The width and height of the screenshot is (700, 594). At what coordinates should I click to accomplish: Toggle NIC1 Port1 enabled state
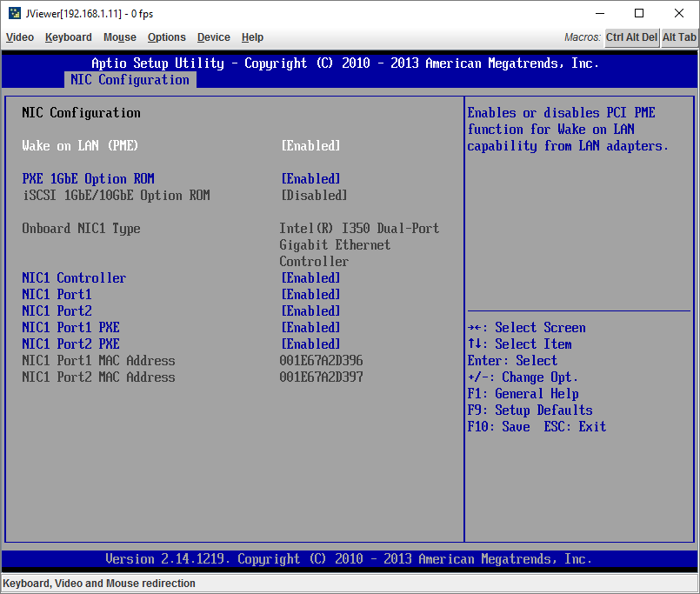pyautogui.click(x=56, y=294)
